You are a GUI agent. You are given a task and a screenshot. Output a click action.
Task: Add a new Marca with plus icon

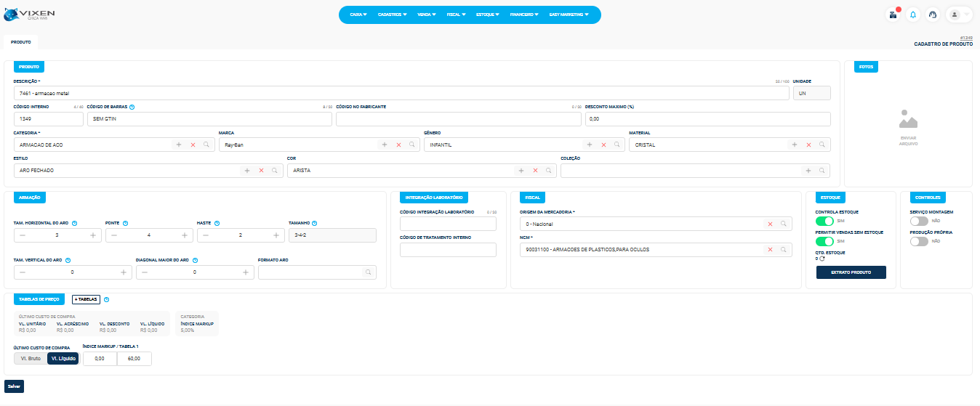pos(385,145)
